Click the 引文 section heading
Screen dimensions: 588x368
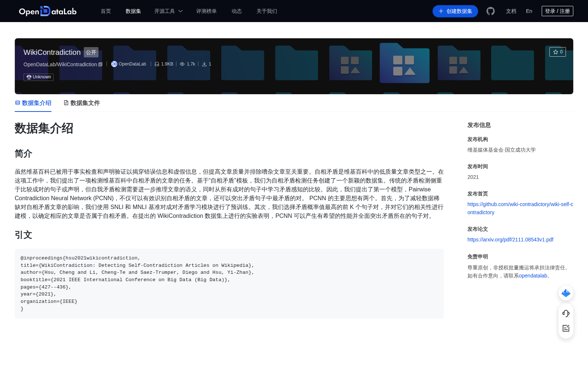(x=24, y=235)
